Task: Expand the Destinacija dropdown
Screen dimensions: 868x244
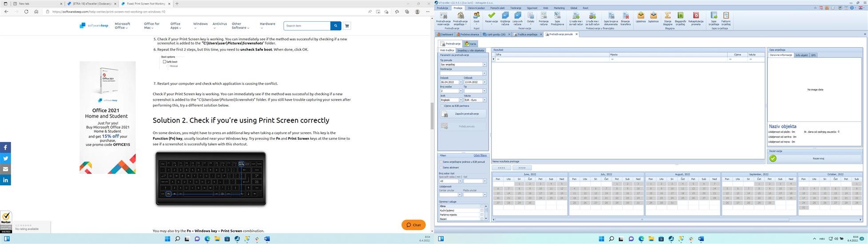Action: pos(484,73)
